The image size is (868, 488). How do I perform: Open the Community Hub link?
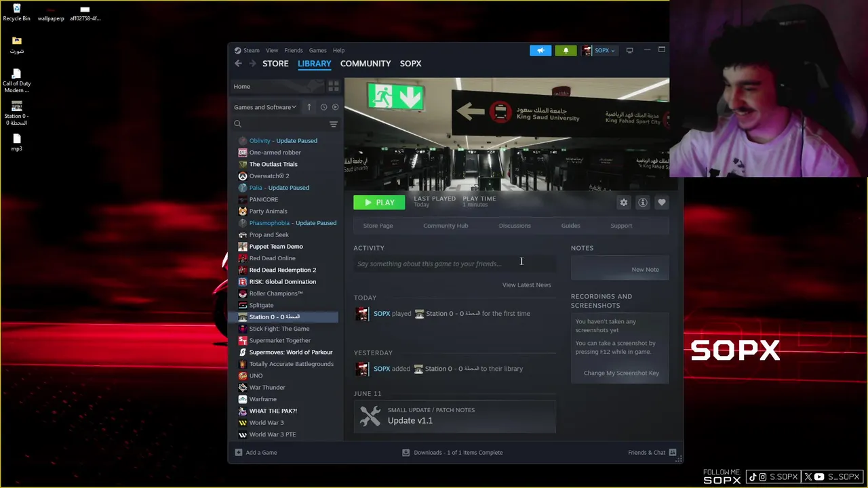[446, 226]
